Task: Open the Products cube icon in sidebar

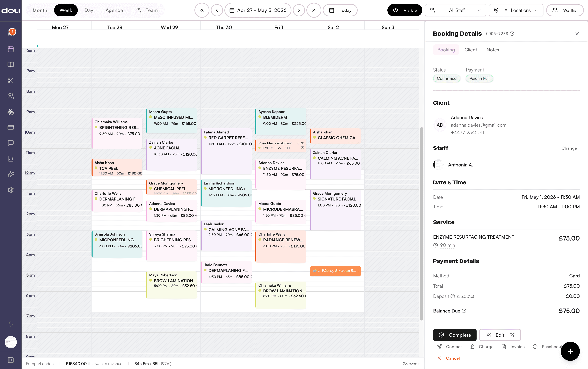Action: click(x=11, y=111)
